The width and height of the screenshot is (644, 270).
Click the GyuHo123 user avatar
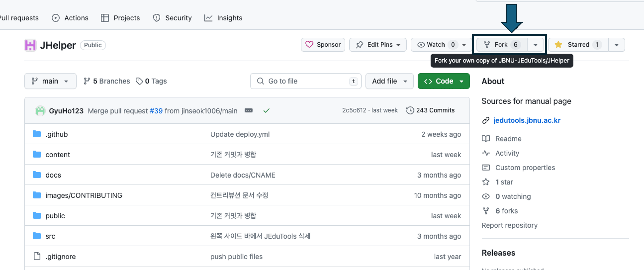[40, 111]
